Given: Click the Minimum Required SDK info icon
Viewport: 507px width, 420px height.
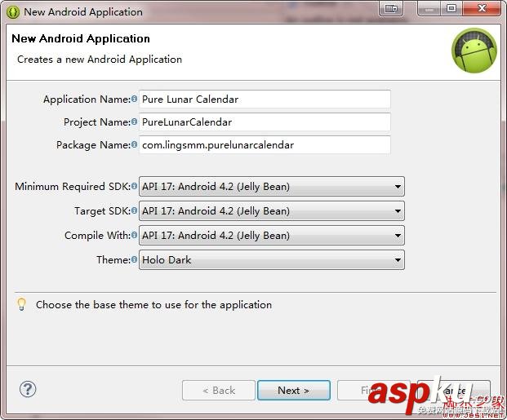Looking at the screenshot, I should [x=134, y=186].
